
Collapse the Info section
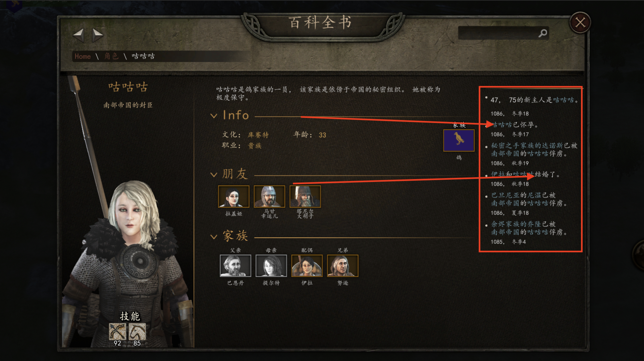coord(214,116)
